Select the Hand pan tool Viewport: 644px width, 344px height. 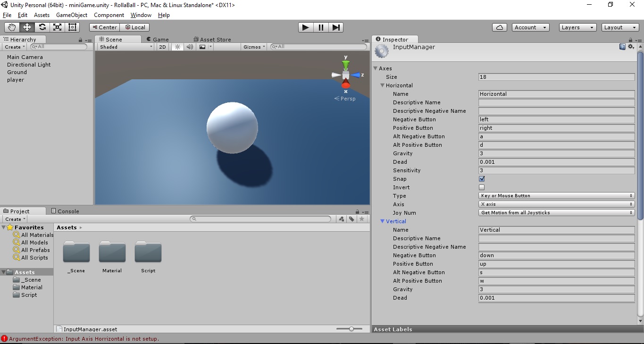pyautogui.click(x=12, y=27)
